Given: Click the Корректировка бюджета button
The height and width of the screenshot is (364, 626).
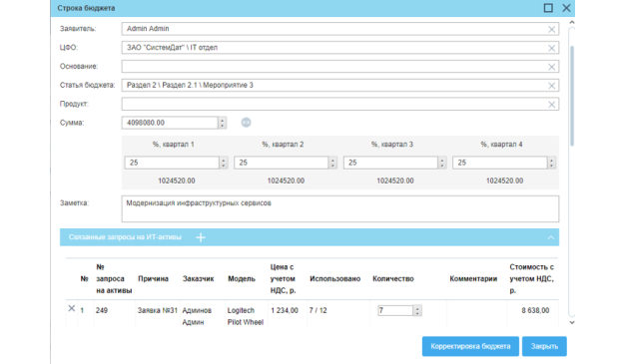Looking at the screenshot, I should 470,346.
